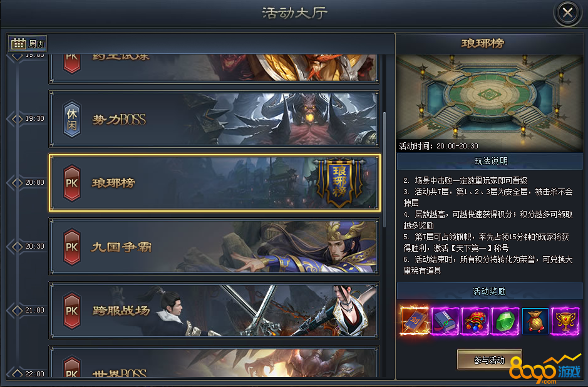This screenshot has width=588, height=387.
Task: Select the gold pouch reward icon
Action: tap(535, 321)
